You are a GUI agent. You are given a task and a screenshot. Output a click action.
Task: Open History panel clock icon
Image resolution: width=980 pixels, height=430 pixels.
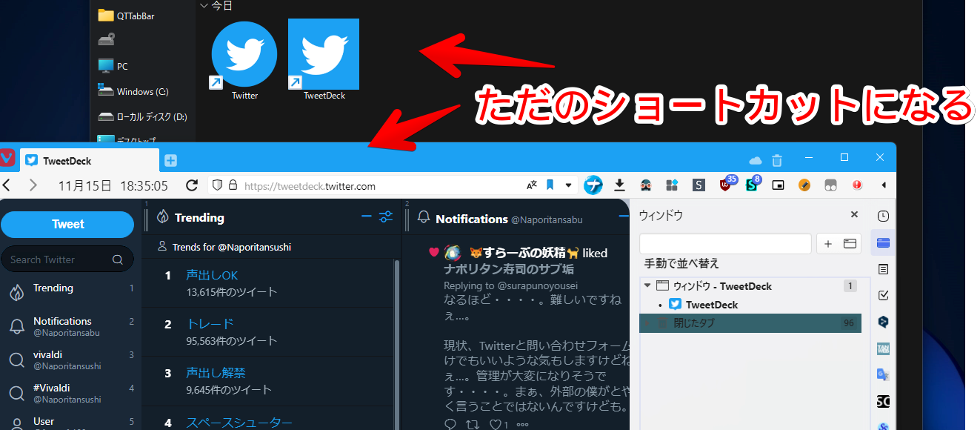[883, 216]
